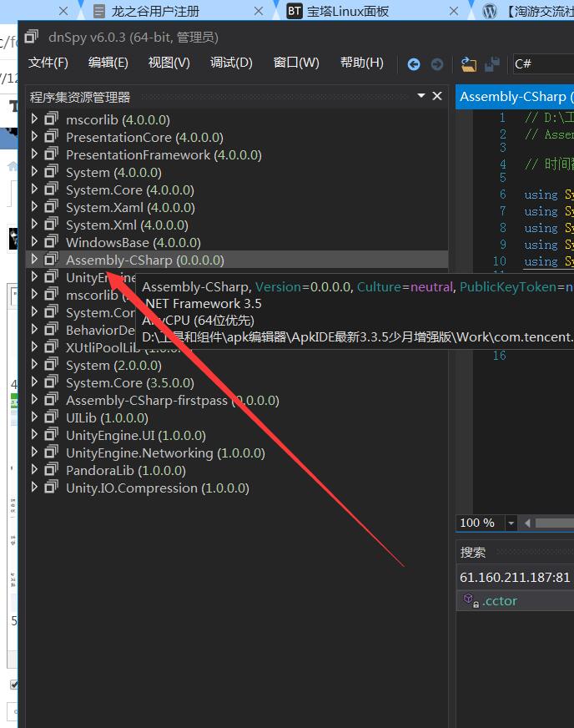The image size is (574, 728).
Task: Click the navigate forward arrow icon
Action: pos(436,63)
